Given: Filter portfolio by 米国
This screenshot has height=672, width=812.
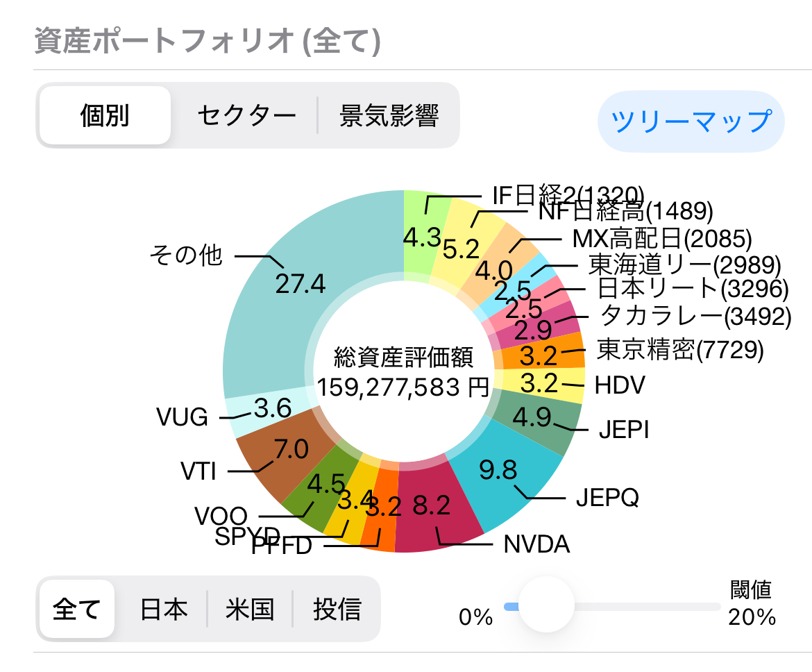Looking at the screenshot, I should tap(250, 609).
